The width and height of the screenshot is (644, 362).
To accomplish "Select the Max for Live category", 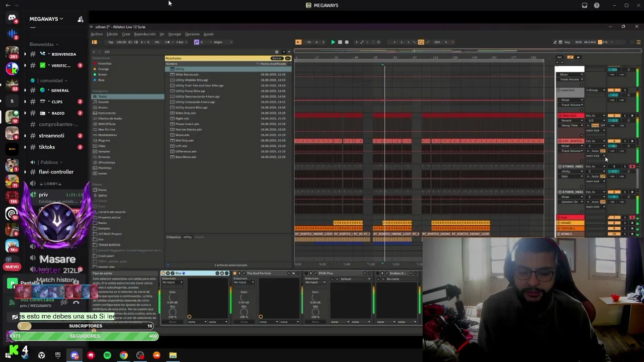I will pyautogui.click(x=107, y=130).
